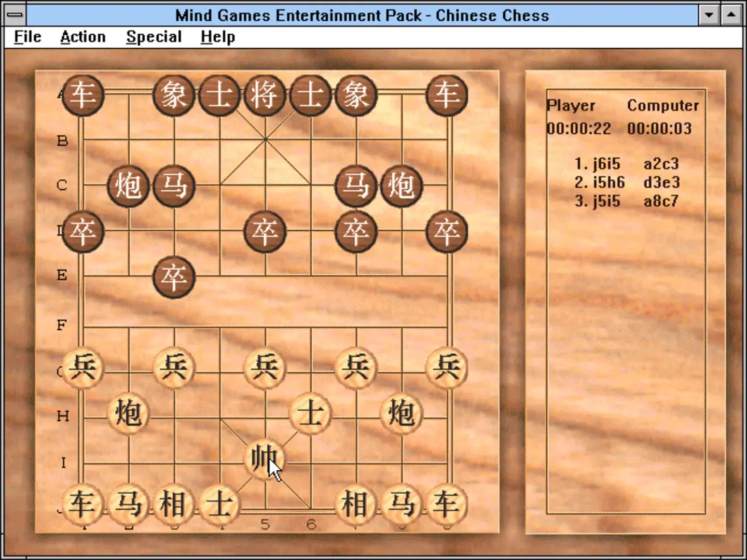Click the red general 帅 piece
This screenshot has height=560, width=747.
point(264,458)
